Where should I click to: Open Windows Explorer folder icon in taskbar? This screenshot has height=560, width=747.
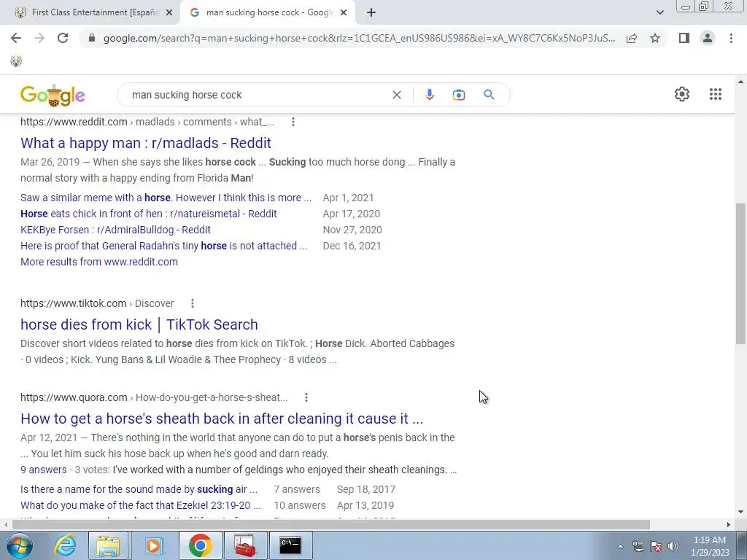(x=108, y=545)
